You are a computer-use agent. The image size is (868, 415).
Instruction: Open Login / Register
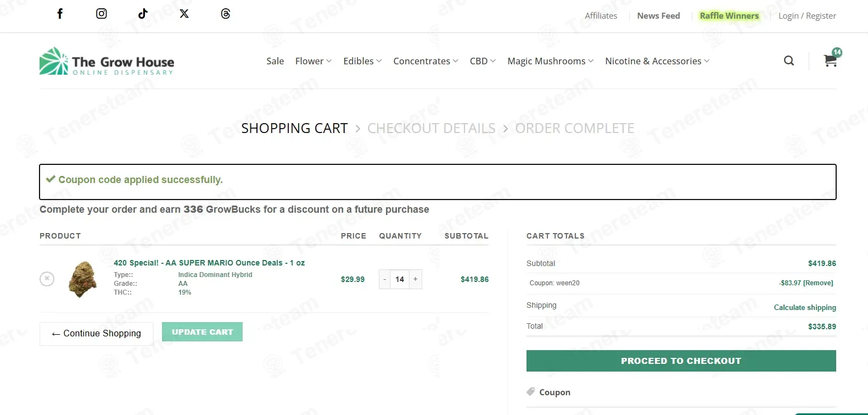coord(807,16)
